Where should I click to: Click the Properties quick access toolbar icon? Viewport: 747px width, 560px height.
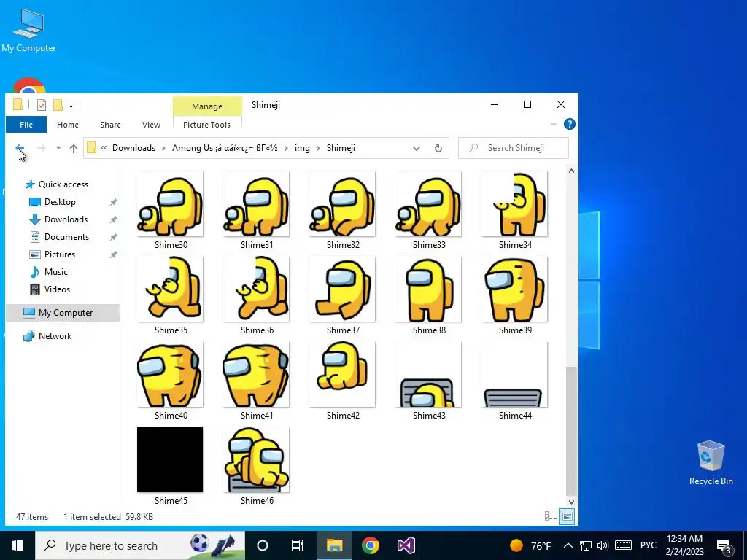(42, 105)
